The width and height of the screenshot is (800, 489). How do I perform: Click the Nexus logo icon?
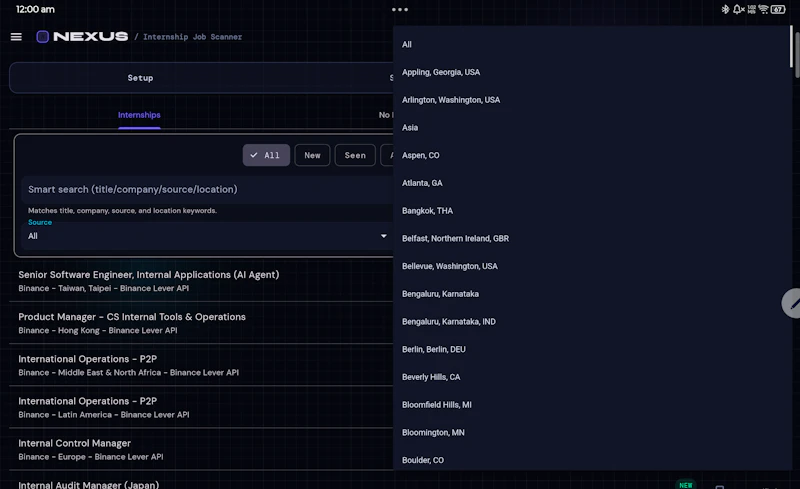pos(42,37)
